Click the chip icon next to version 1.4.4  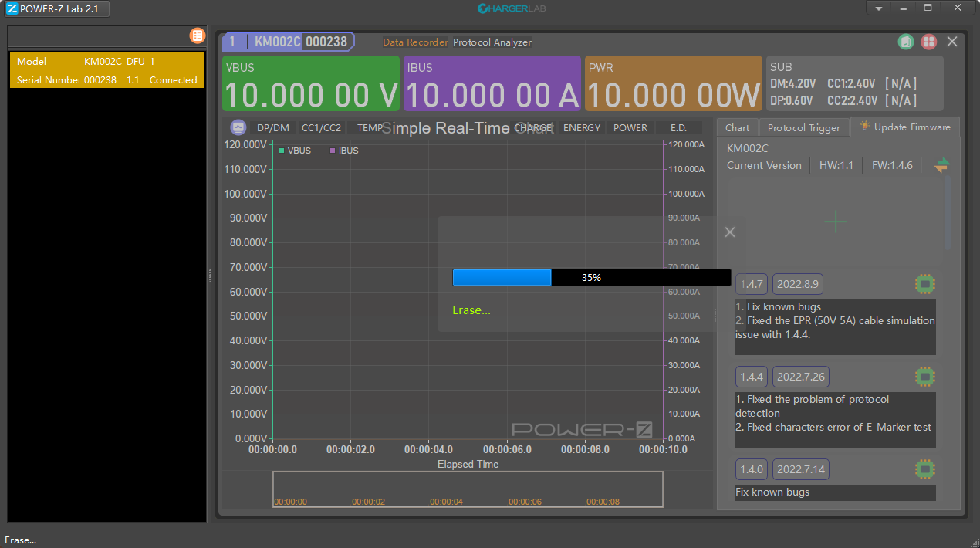(924, 376)
